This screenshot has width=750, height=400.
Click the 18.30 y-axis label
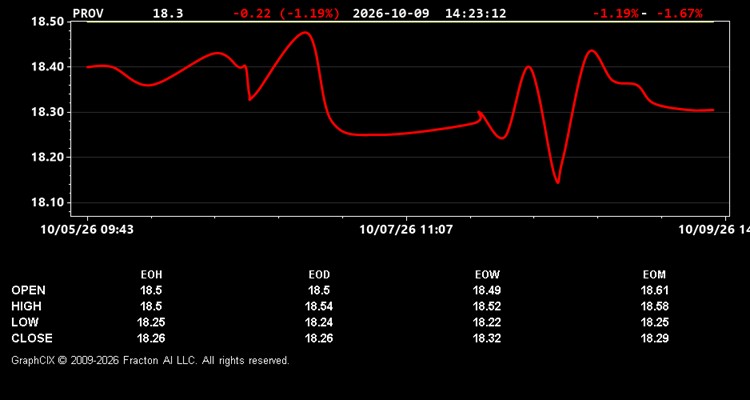point(47,112)
